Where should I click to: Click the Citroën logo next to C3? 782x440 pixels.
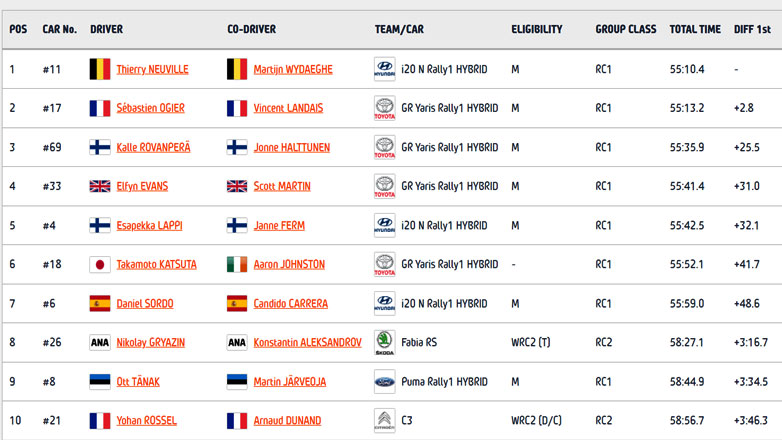pos(385,420)
